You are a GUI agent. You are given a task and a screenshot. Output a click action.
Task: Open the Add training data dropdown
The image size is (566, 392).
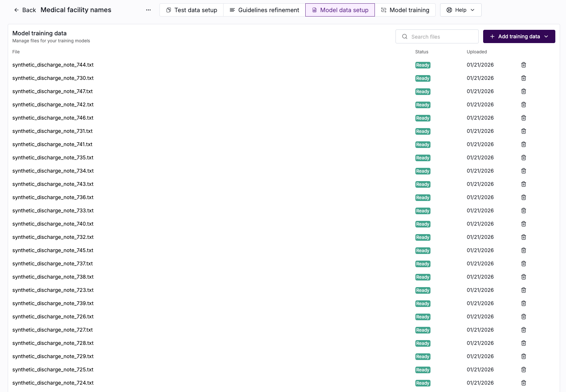519,36
